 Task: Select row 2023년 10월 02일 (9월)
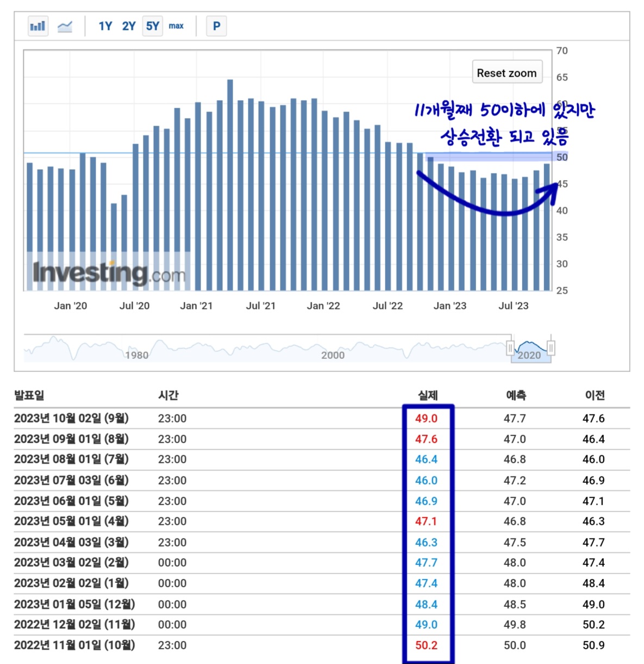click(x=322, y=418)
